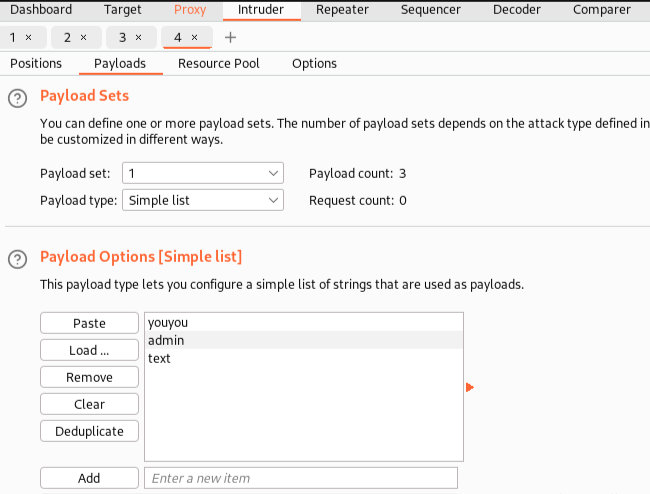Viewport: 650px width, 494px height.
Task: Switch to Comparer tab
Action: click(602, 10)
